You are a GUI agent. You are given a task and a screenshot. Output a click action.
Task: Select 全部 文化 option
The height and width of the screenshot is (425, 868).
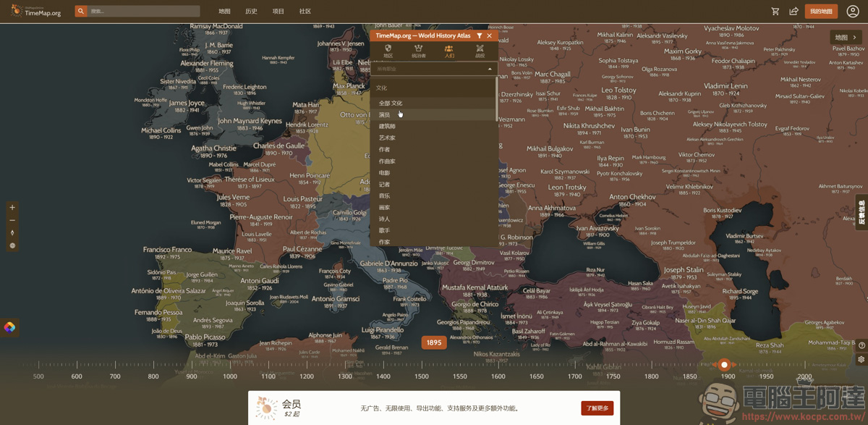click(x=391, y=104)
